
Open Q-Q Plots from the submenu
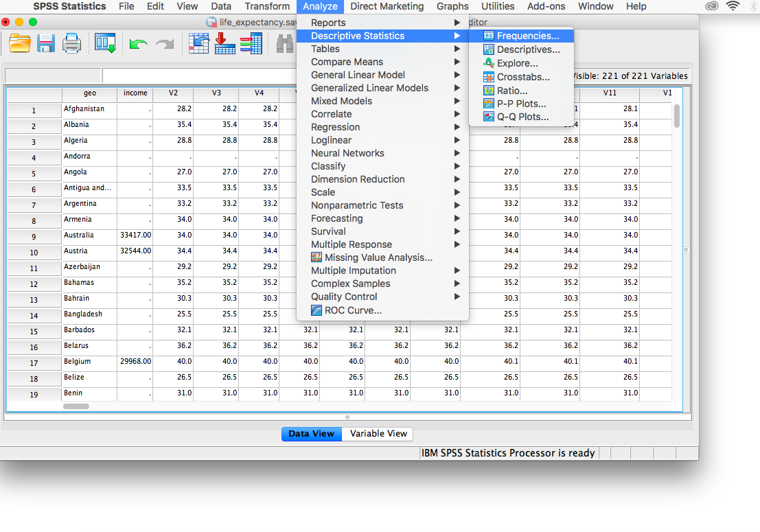coord(522,117)
